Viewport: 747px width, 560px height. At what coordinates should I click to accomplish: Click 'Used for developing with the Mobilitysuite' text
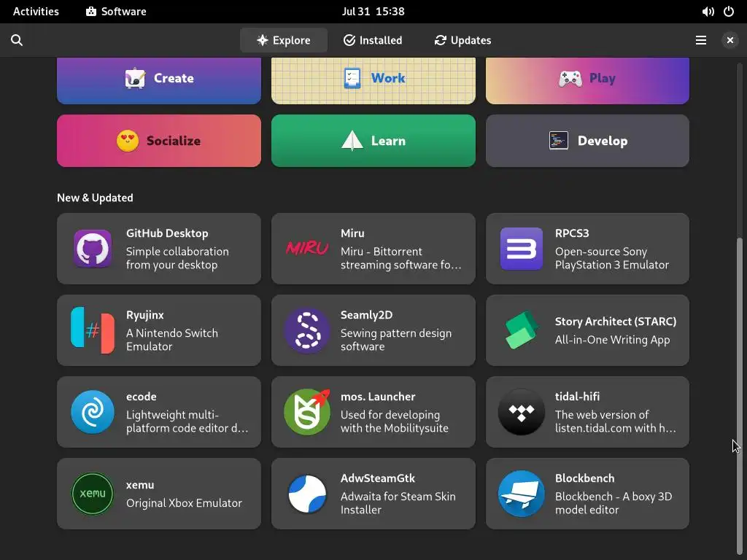395,421
